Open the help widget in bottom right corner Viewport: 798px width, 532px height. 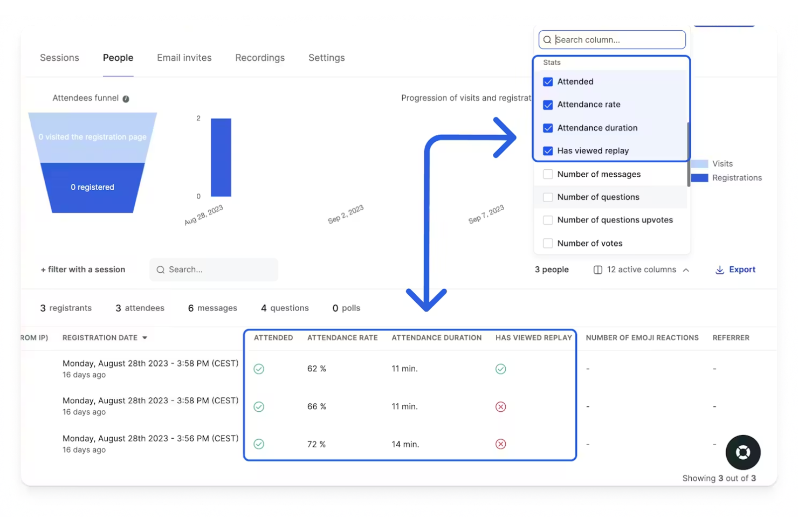743,452
